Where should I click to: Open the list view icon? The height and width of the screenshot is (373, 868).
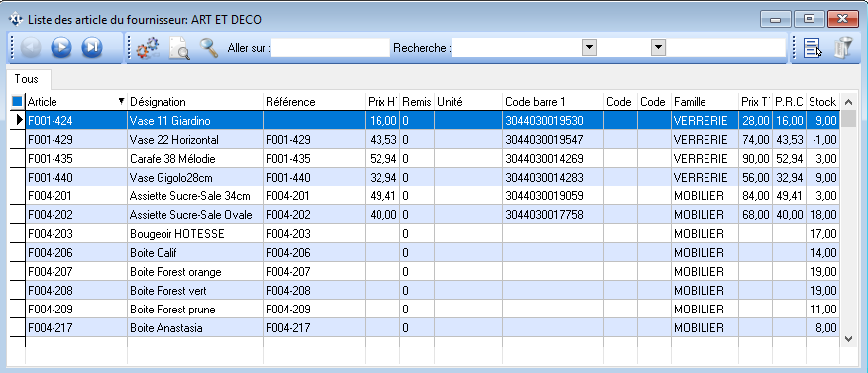pos(813,49)
